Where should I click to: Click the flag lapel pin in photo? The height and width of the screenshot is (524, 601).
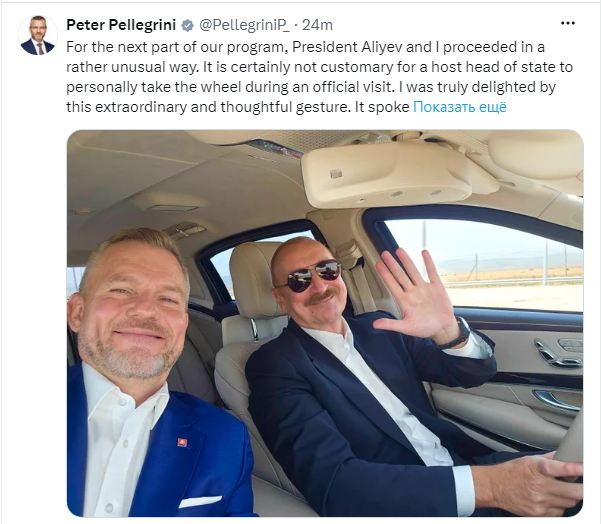coord(182,442)
